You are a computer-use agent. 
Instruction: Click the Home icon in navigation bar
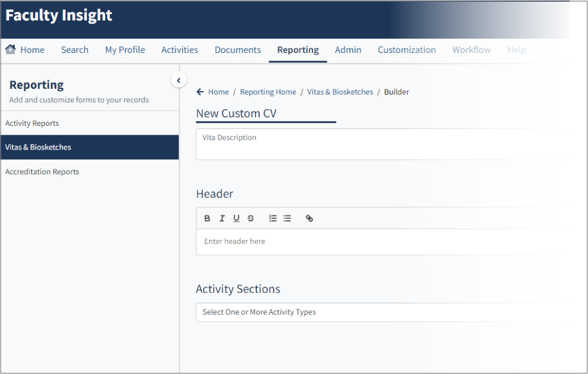point(11,49)
